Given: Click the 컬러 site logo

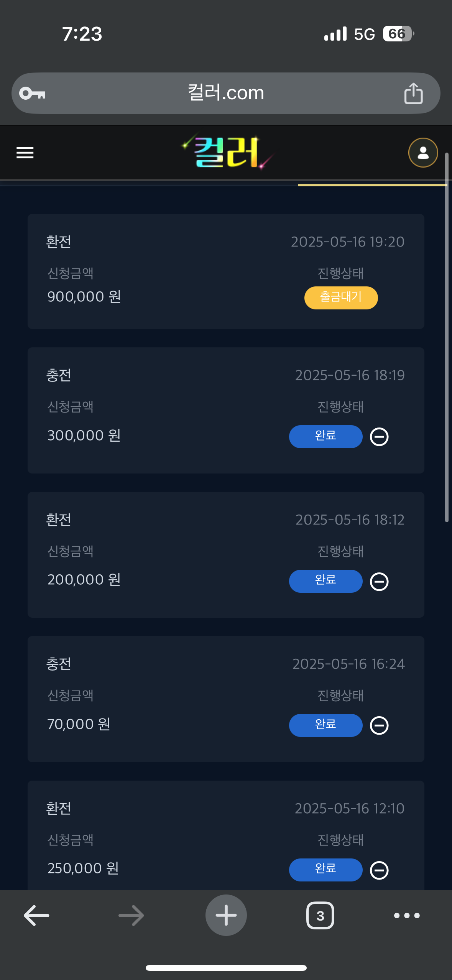Looking at the screenshot, I should click(227, 152).
